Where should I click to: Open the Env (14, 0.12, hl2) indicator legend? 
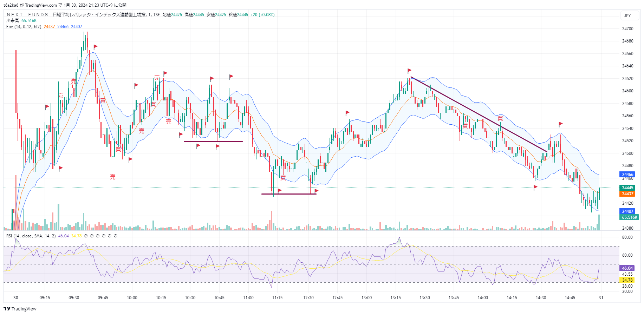point(24,27)
